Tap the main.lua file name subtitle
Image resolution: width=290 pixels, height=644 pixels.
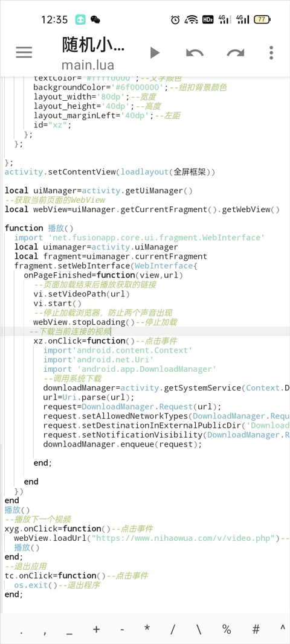[x=88, y=65]
